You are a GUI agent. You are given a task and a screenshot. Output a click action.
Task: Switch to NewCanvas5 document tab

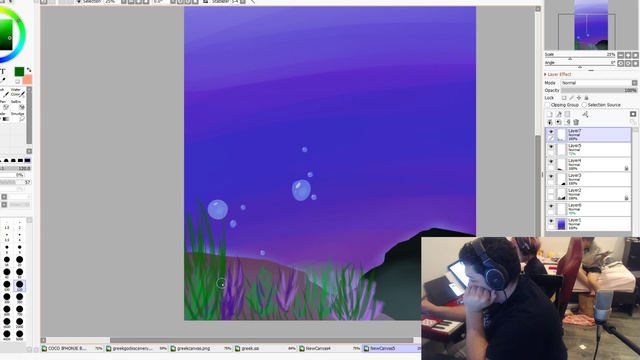tap(392, 349)
